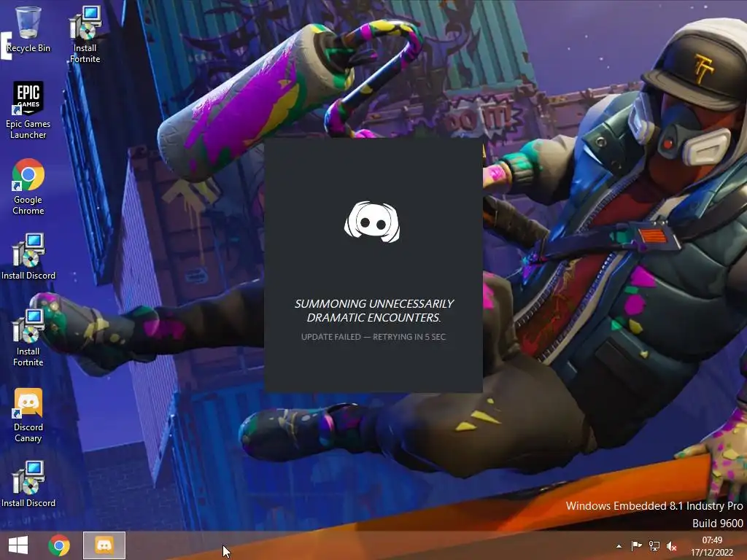Screen dimensions: 747x560
Task: Select the Discord Canary desktop shortcut
Action: tap(28, 415)
